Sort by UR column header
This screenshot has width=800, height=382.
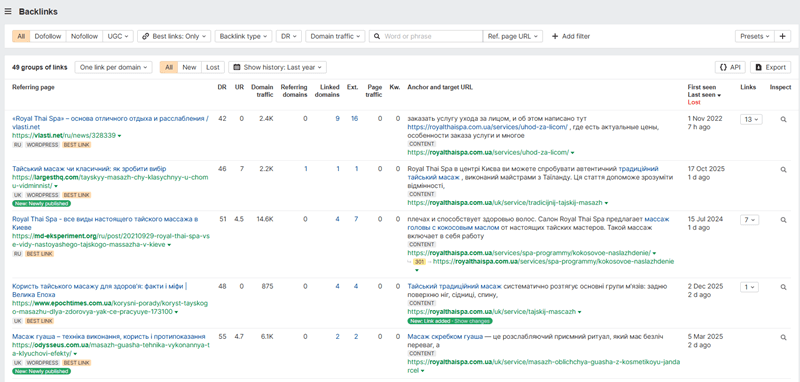click(239, 87)
